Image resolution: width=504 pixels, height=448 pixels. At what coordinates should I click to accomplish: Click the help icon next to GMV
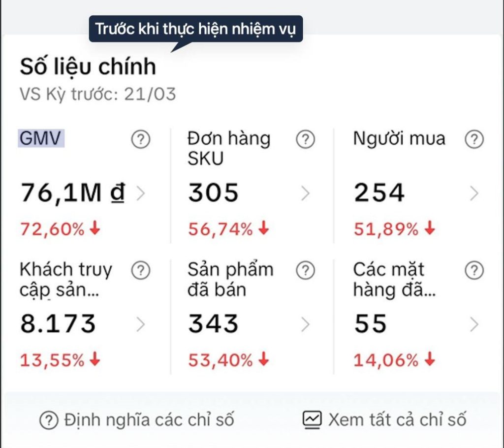coord(140,140)
